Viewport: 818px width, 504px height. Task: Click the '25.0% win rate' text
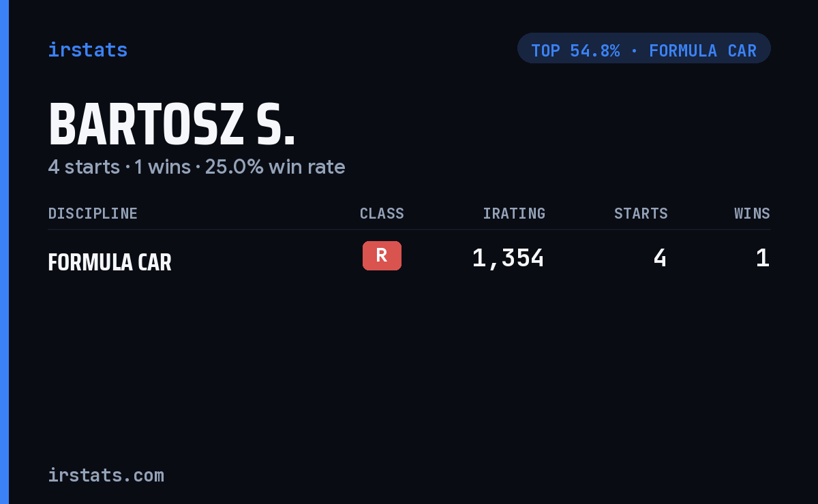[275, 167]
